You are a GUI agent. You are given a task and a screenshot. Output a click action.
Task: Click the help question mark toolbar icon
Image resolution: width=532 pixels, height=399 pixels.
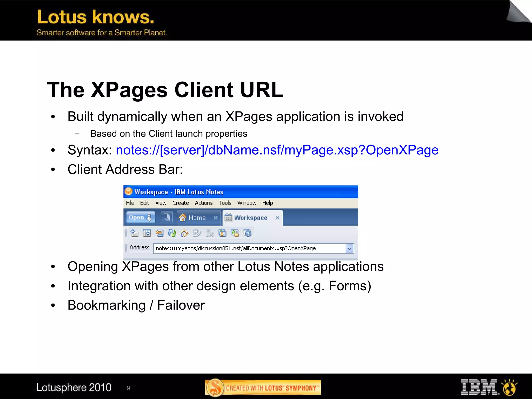248,233
